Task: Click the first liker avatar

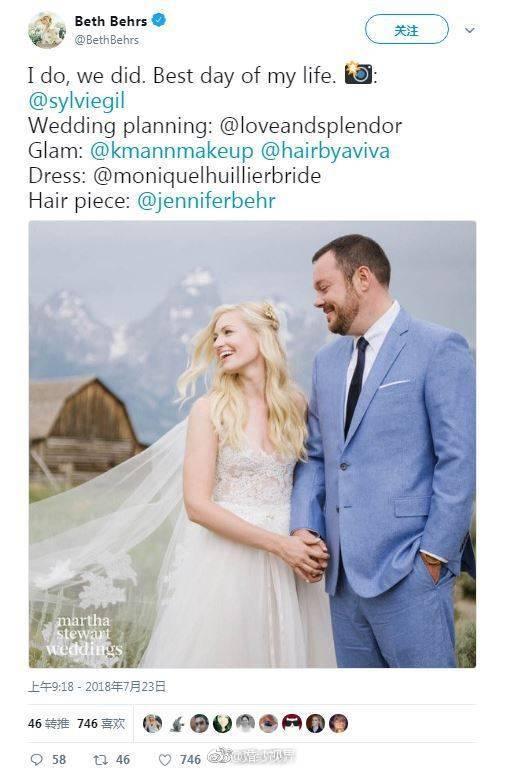Action: pyautogui.click(x=152, y=723)
